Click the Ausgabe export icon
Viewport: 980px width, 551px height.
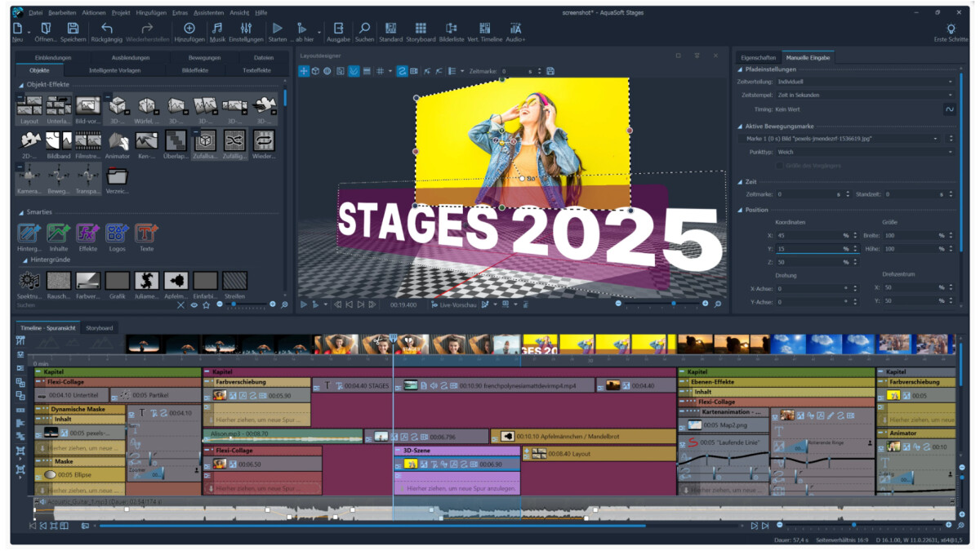[x=338, y=32]
